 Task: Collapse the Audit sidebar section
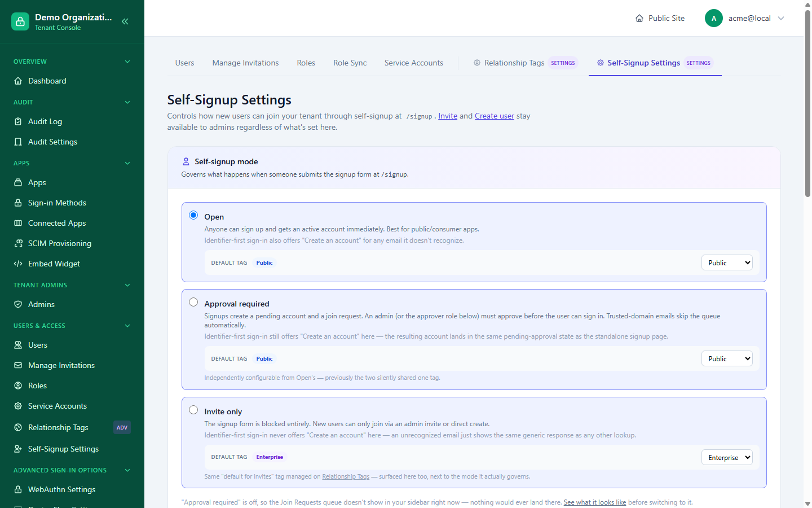point(127,102)
